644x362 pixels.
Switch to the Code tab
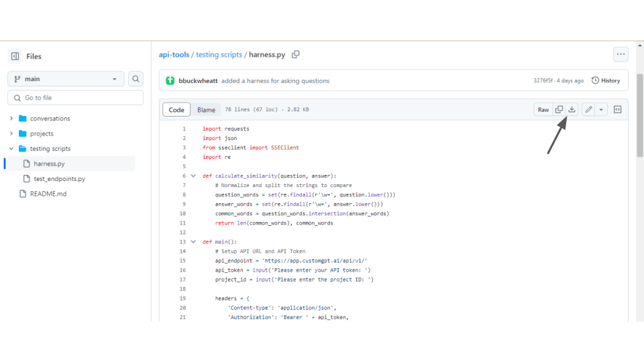(176, 109)
